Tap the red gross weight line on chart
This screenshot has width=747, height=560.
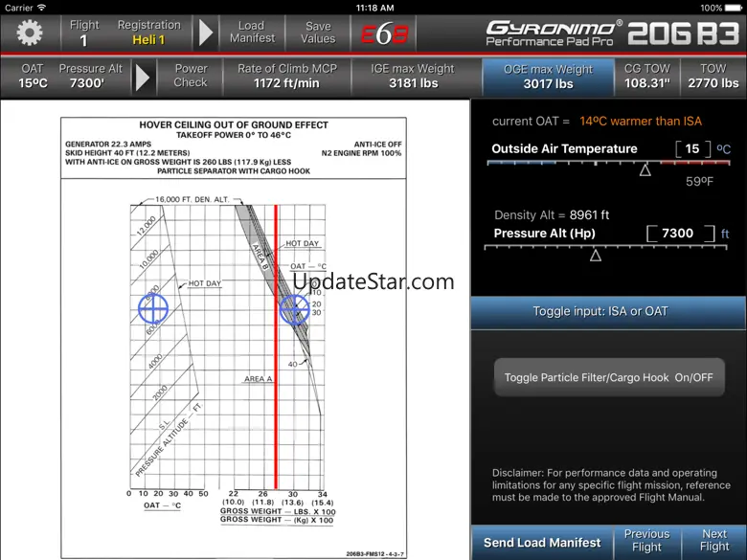276,347
